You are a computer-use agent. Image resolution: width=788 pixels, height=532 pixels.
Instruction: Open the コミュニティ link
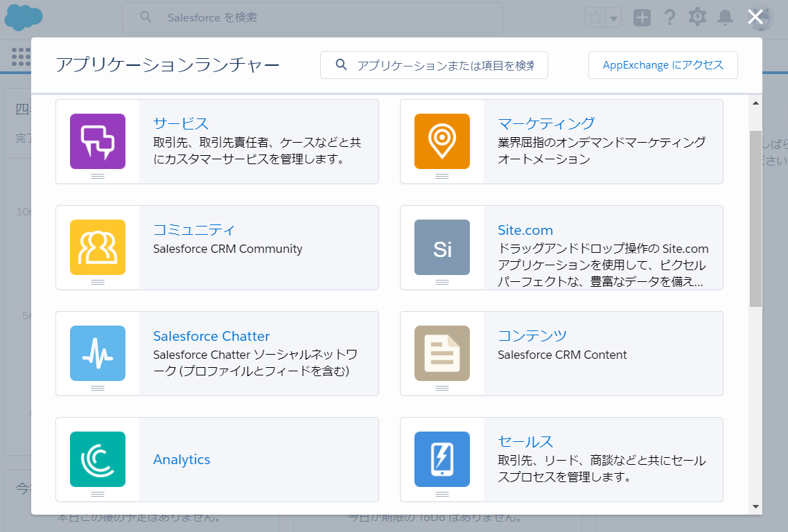click(194, 230)
